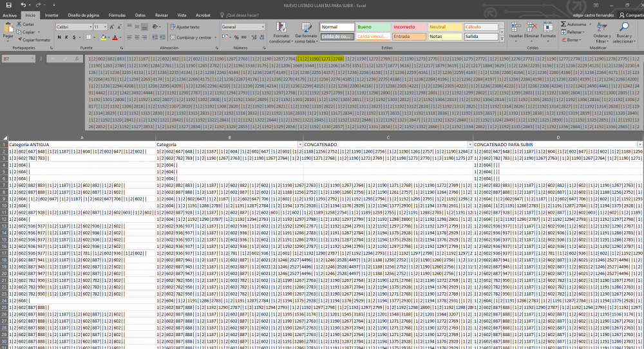Click the Compartir share button
The width and height of the screenshot is (644, 349).
tap(632, 15)
